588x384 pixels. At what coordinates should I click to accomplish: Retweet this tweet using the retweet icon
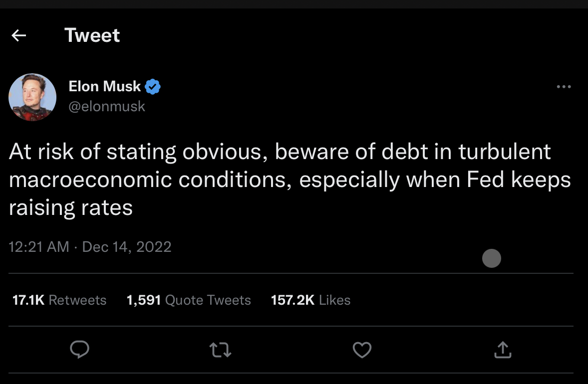[220, 350]
